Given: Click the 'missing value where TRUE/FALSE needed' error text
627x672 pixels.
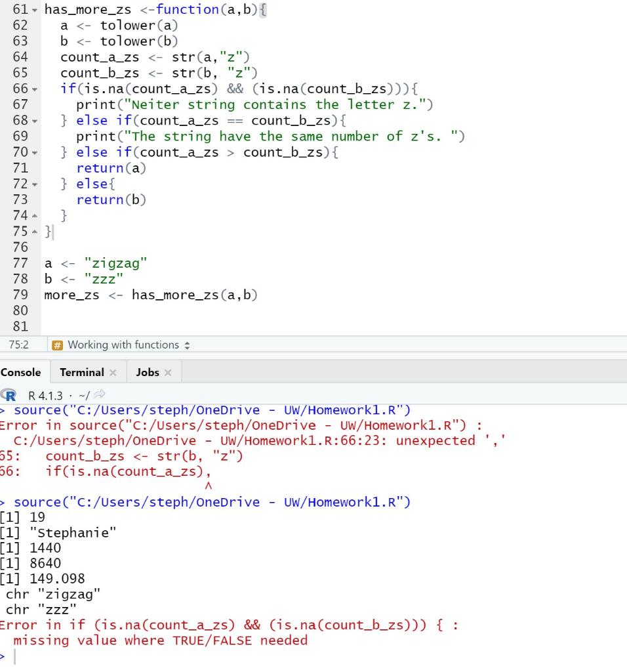Looking at the screenshot, I should (160, 640).
